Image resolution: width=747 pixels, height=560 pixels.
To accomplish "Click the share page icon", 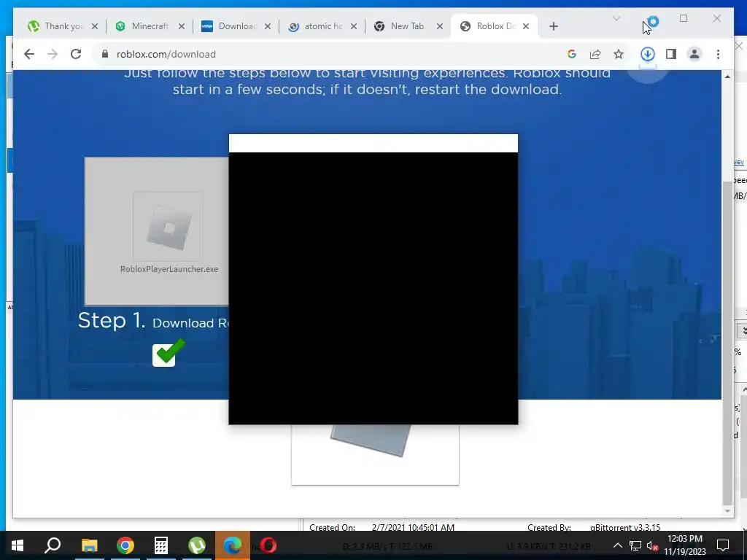I will (x=595, y=54).
